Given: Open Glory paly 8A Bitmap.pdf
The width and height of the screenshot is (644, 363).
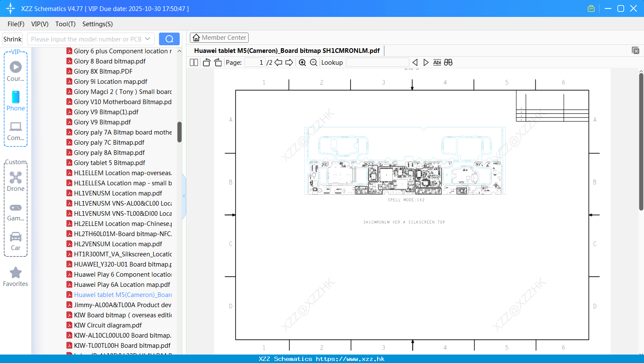Looking at the screenshot, I should (105, 153).
